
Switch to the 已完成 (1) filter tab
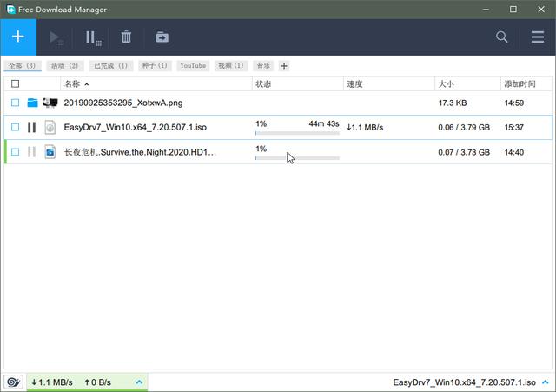click(110, 66)
